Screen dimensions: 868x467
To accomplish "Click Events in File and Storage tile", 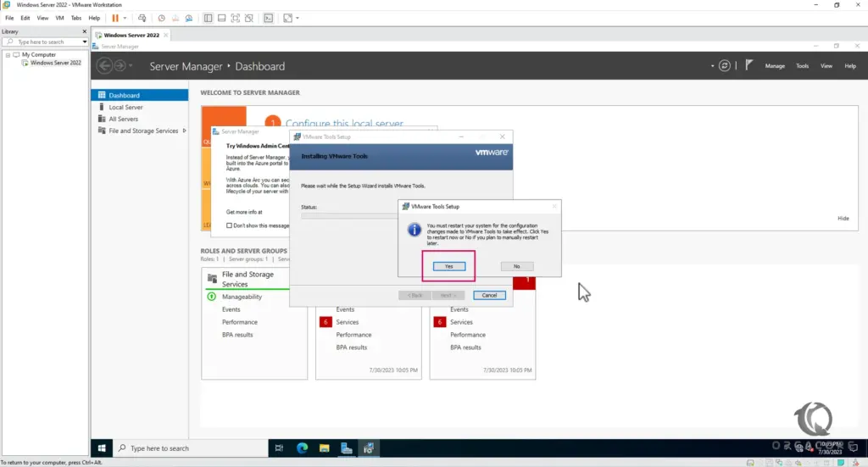I will (x=231, y=309).
